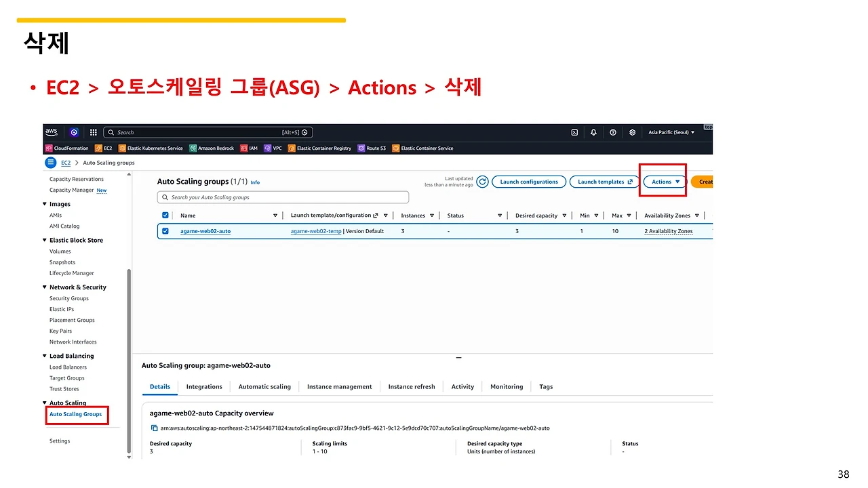
Task: Collapse the Auto Scaling sidebar section
Action: point(45,403)
